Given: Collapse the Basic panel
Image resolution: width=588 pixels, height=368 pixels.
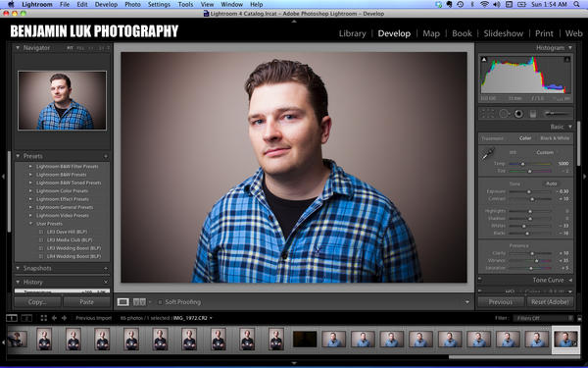Looking at the screenshot, I should 570,127.
